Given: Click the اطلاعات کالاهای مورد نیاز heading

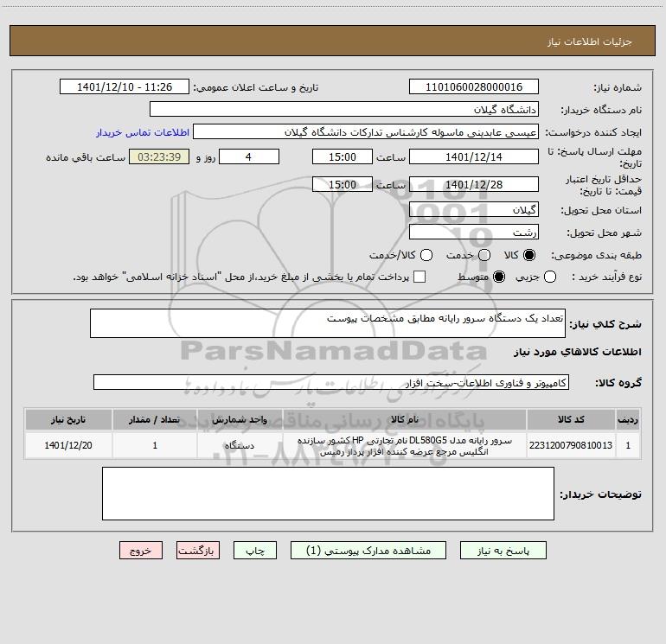Looking at the screenshot, I should 578,352.
